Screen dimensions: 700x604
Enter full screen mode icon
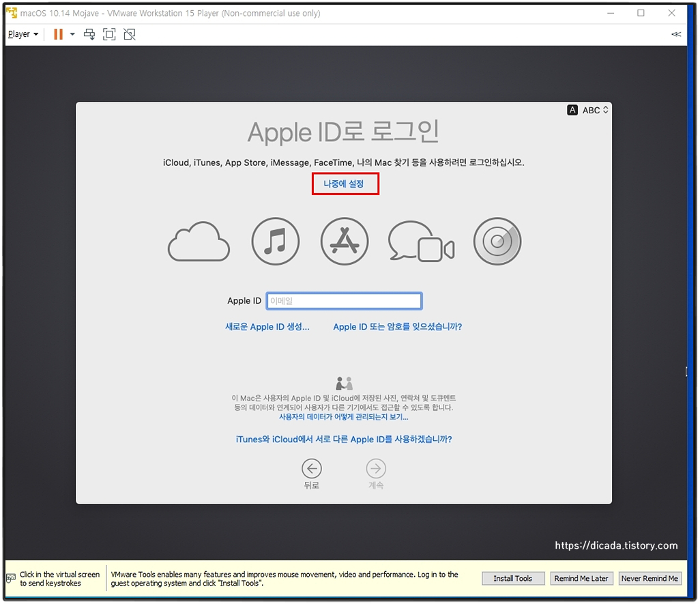pyautogui.click(x=109, y=34)
